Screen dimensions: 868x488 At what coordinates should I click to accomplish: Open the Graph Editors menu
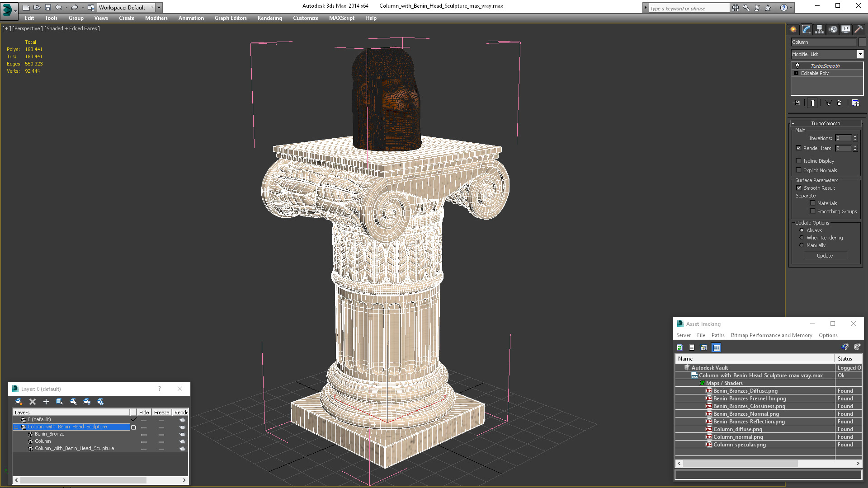pyautogui.click(x=231, y=18)
